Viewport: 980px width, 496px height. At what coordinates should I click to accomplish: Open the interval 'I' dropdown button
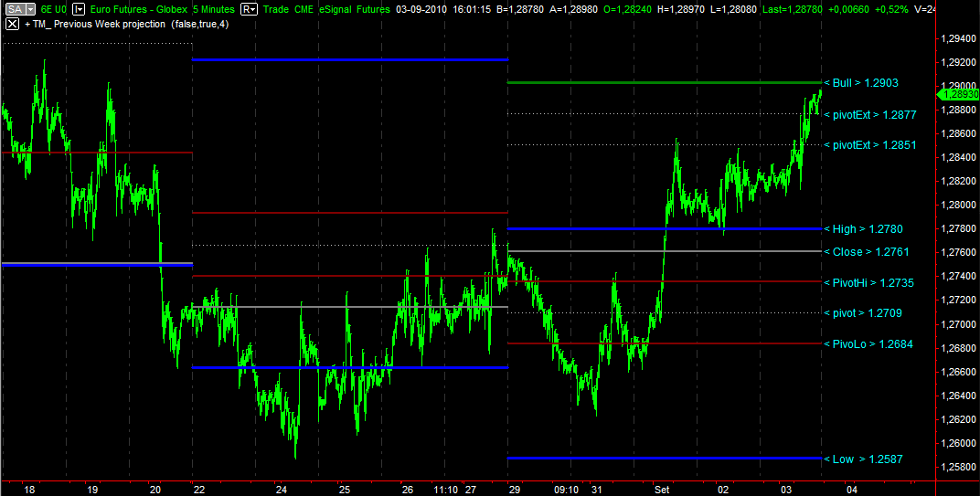click(x=79, y=9)
